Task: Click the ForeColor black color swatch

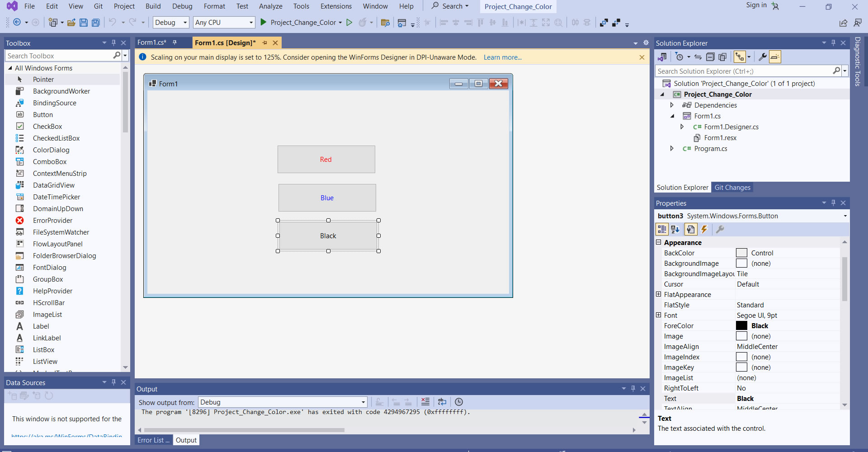Action: pyautogui.click(x=741, y=326)
